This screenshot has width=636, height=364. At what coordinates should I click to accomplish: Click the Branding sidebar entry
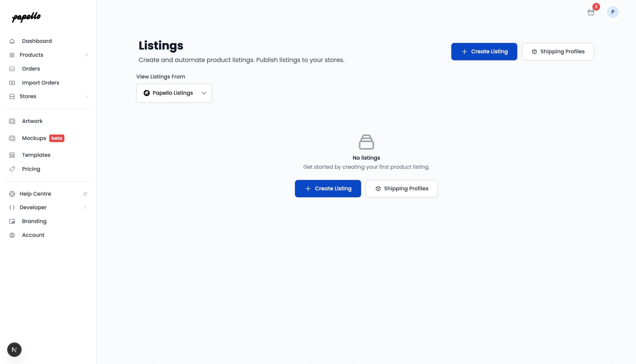[x=34, y=221]
